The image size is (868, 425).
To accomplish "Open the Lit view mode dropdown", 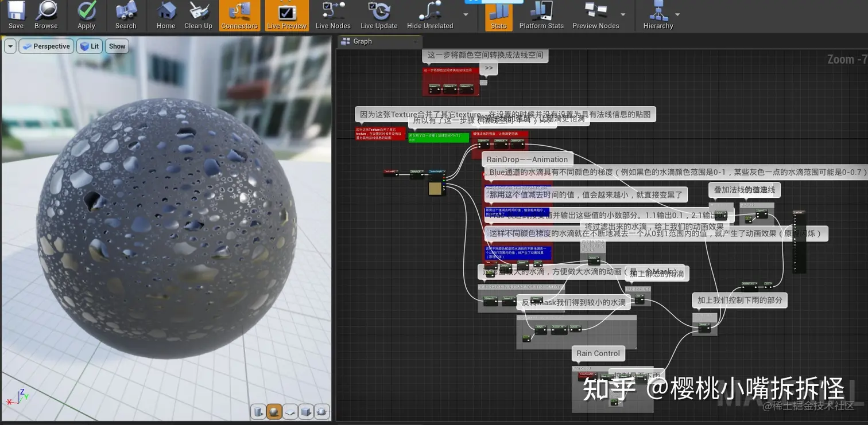I will pyautogui.click(x=89, y=46).
